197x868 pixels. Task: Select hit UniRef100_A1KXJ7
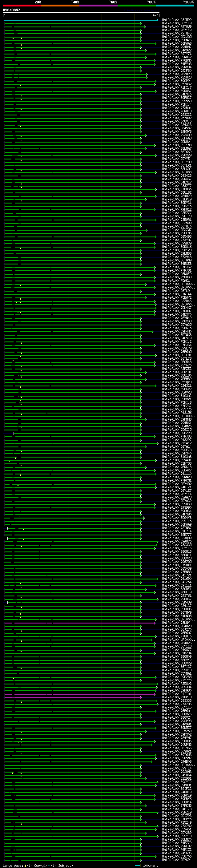tap(177, 88)
